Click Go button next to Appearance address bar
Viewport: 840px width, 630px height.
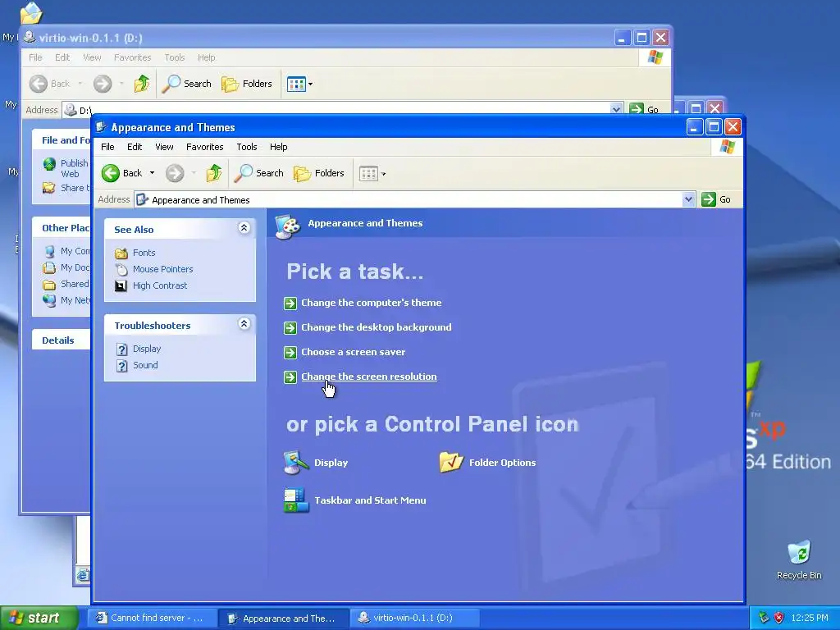tap(716, 199)
